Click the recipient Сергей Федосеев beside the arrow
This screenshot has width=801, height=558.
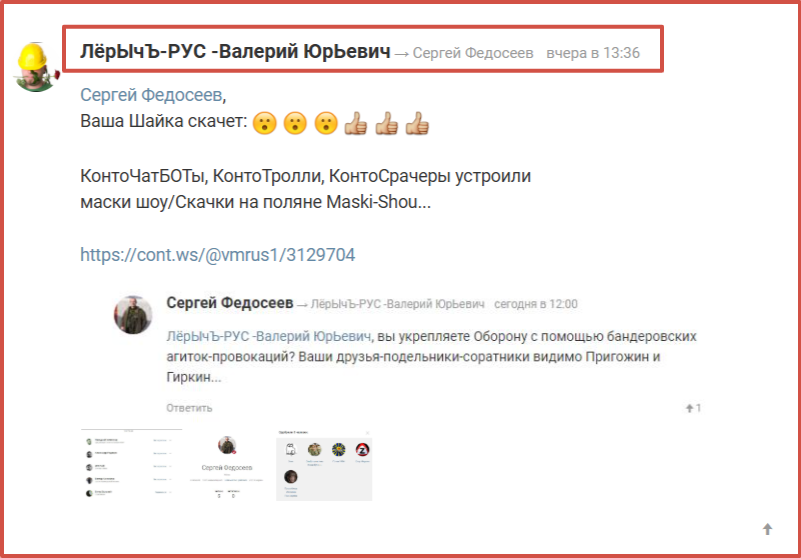click(473, 53)
